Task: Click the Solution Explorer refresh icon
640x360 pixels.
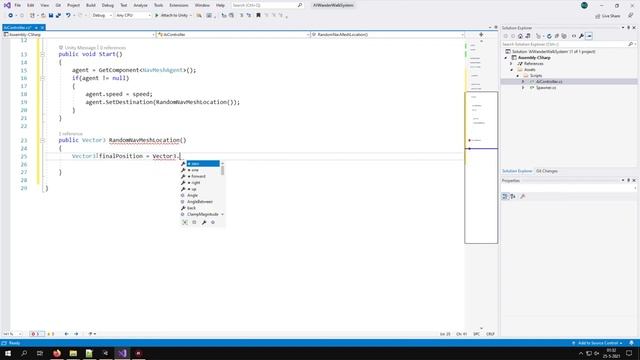Action: pyautogui.click(x=549, y=36)
